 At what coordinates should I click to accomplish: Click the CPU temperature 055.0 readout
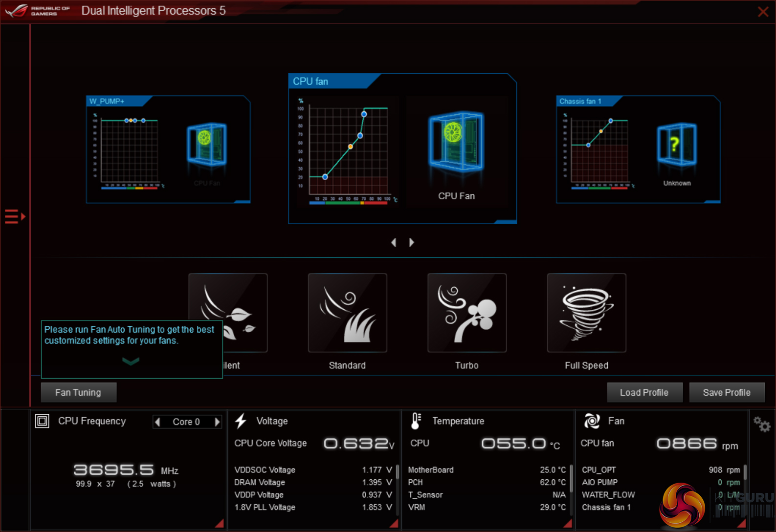(x=521, y=444)
